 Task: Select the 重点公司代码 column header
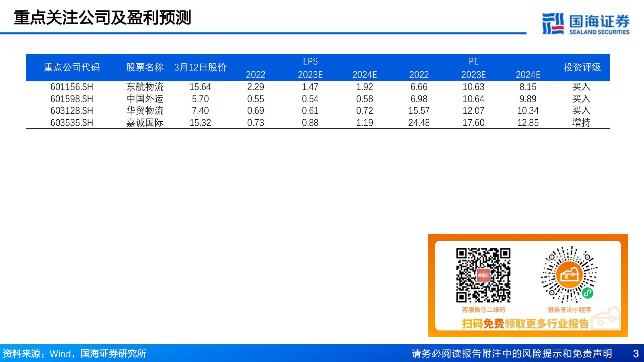pyautogui.click(x=72, y=67)
